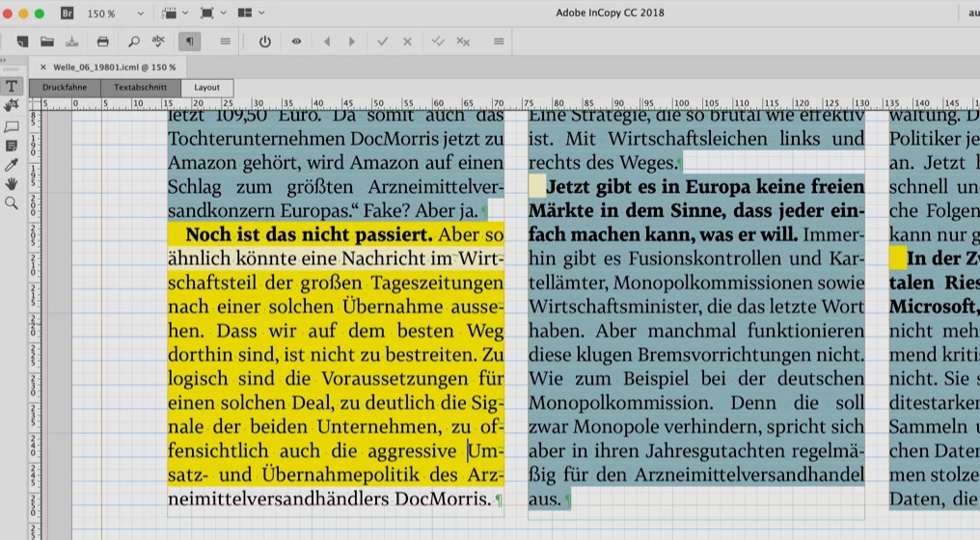Go to the previous change arrow
Screen dimensions: 980x540
click(x=327, y=41)
